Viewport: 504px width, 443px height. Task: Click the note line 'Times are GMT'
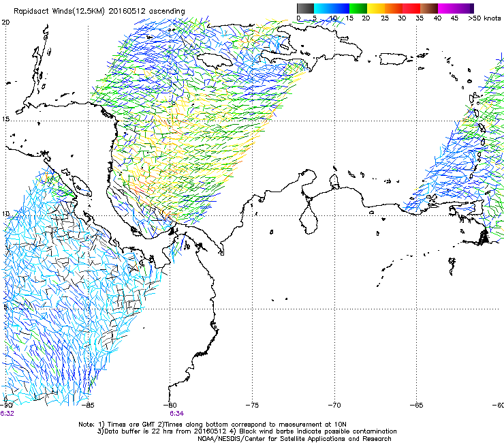point(130,425)
